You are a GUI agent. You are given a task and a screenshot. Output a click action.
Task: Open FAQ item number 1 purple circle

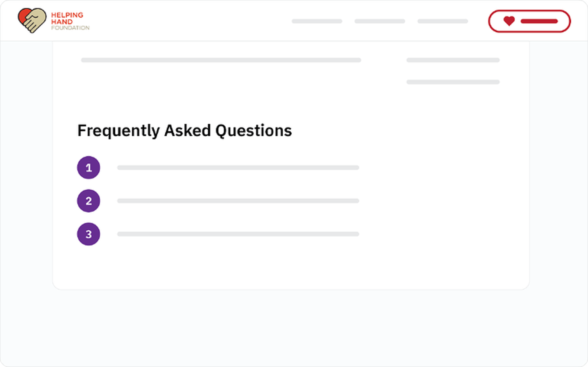89,168
